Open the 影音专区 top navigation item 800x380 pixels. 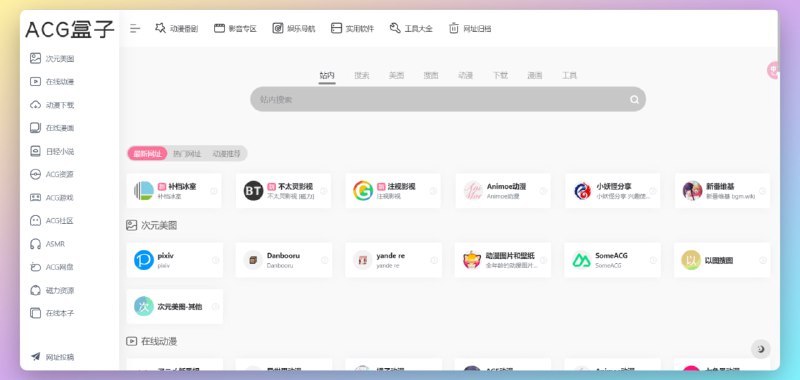(x=235, y=29)
